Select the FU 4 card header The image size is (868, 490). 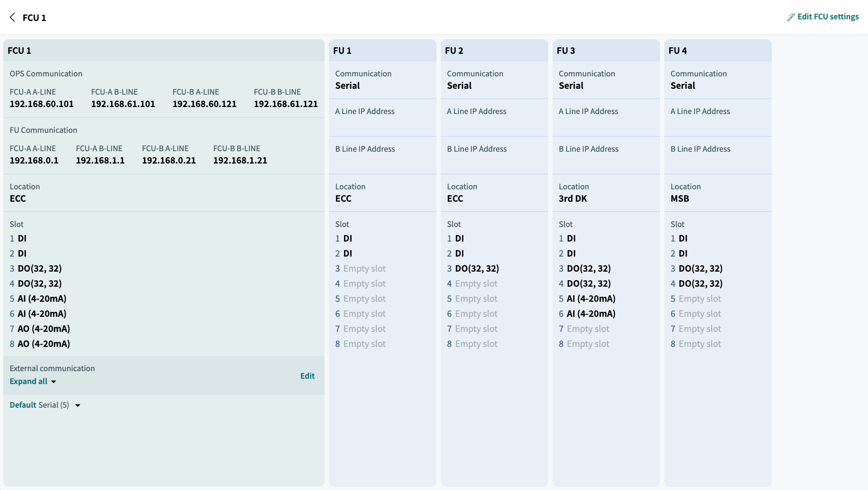(718, 51)
